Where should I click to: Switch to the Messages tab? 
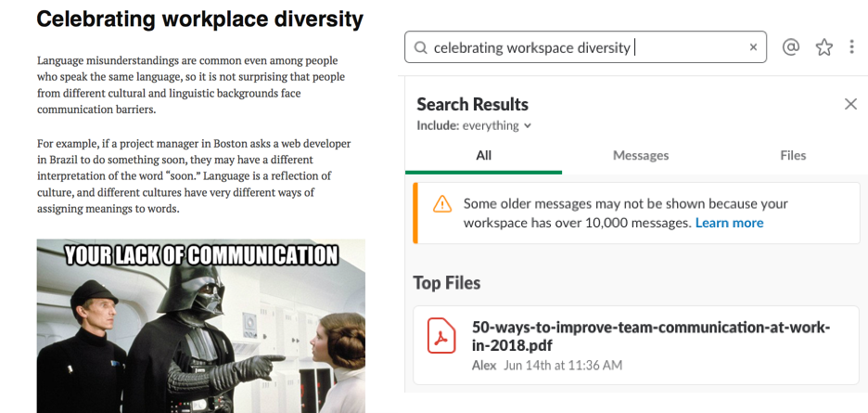[641, 156]
